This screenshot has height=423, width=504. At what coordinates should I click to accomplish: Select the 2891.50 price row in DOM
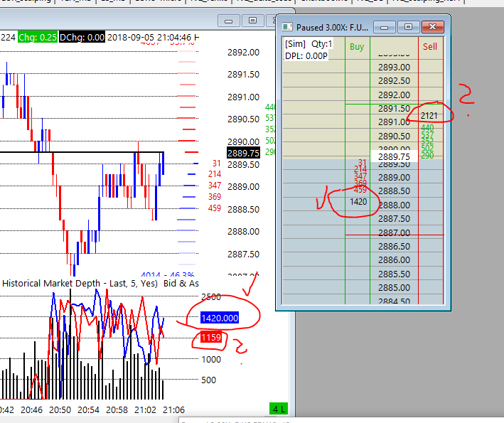pyautogui.click(x=394, y=109)
